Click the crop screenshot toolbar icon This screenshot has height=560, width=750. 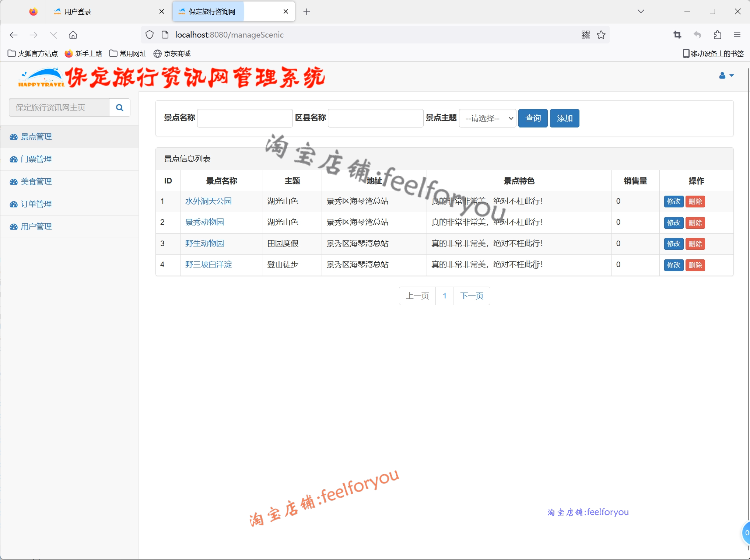(x=677, y=35)
